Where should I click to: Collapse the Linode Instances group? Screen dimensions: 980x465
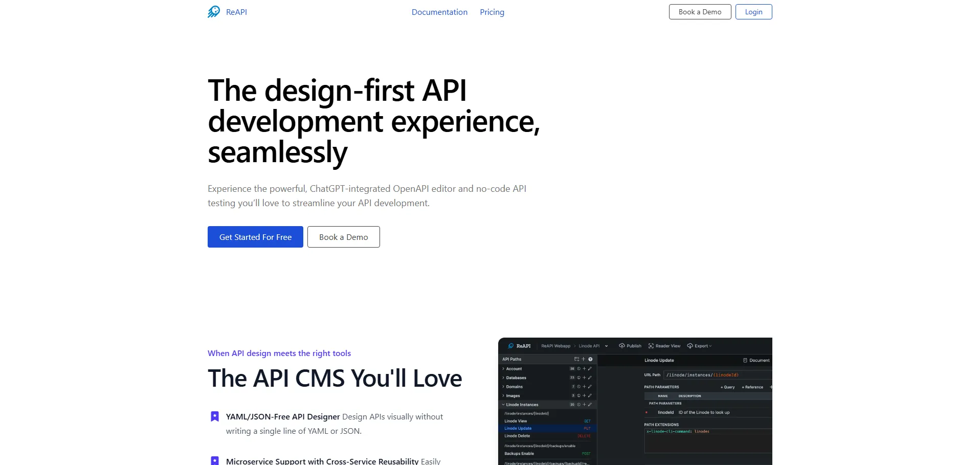coord(503,405)
